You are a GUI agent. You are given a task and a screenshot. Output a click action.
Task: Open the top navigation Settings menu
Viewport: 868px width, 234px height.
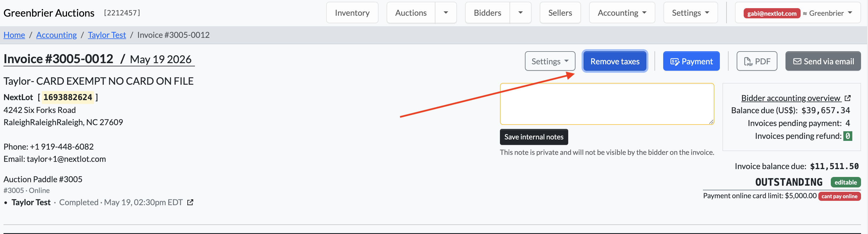(691, 13)
